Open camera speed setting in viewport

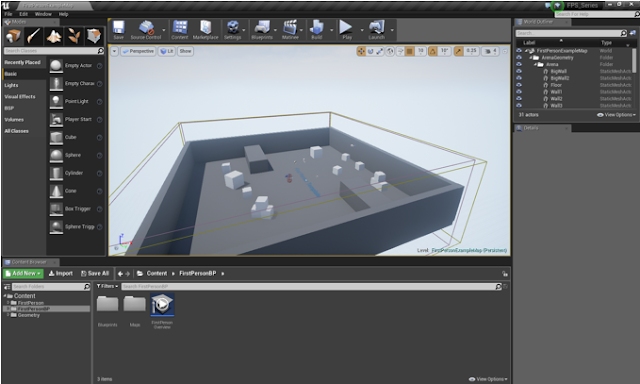[490, 51]
